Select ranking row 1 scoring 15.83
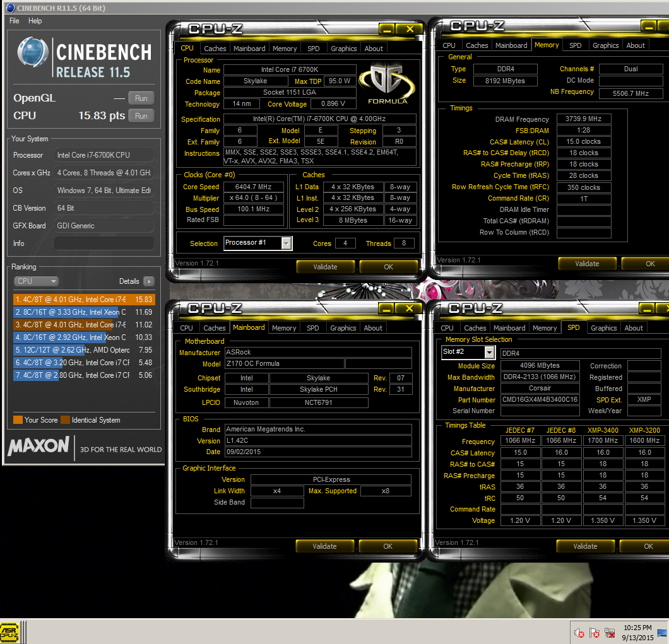 point(84,300)
